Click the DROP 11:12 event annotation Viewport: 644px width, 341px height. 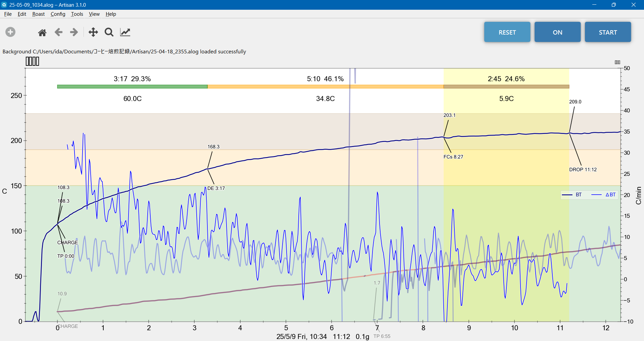point(583,169)
